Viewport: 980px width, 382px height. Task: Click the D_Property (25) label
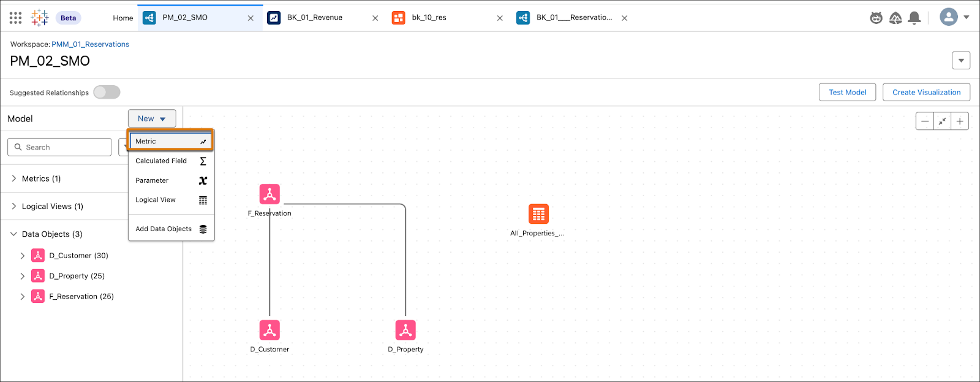point(77,276)
